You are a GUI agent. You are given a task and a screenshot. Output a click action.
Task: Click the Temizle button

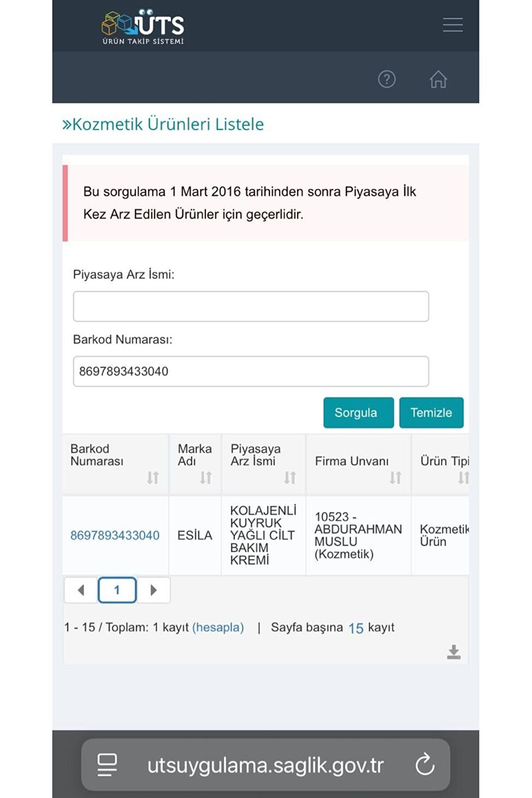coord(431,413)
